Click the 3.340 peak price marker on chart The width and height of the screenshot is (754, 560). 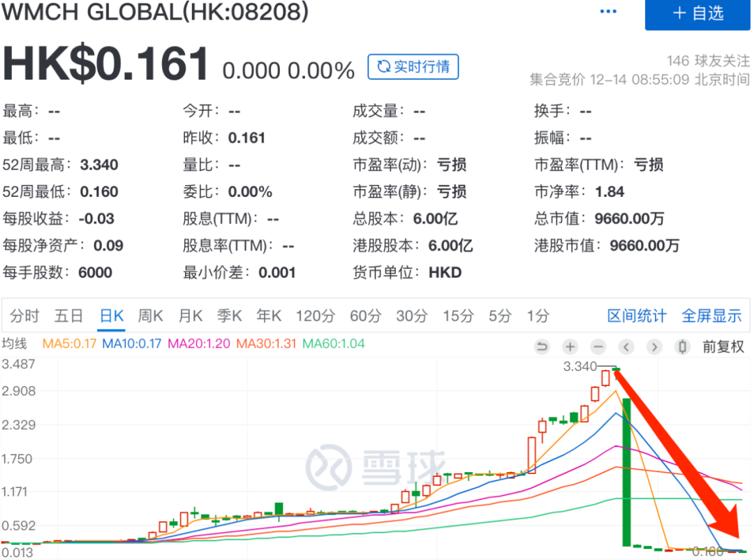pyautogui.click(x=580, y=367)
